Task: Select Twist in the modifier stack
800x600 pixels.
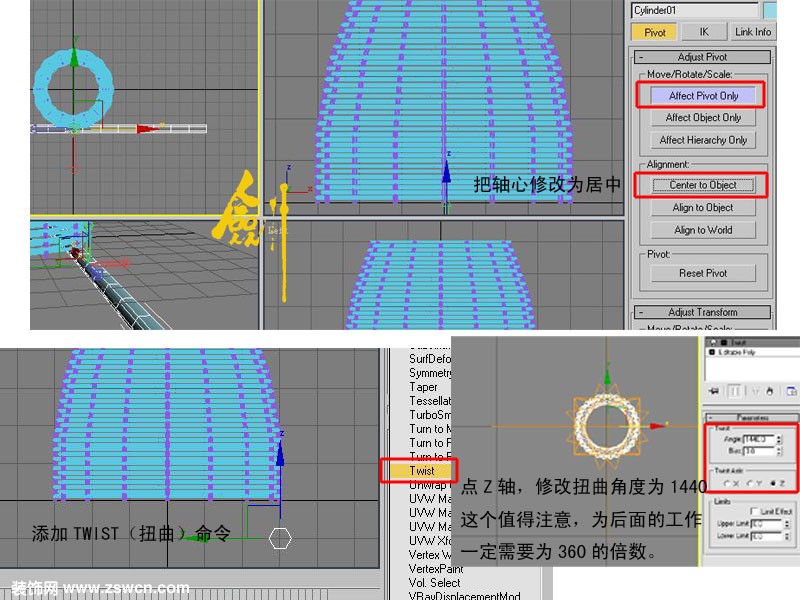Action: click(738, 342)
